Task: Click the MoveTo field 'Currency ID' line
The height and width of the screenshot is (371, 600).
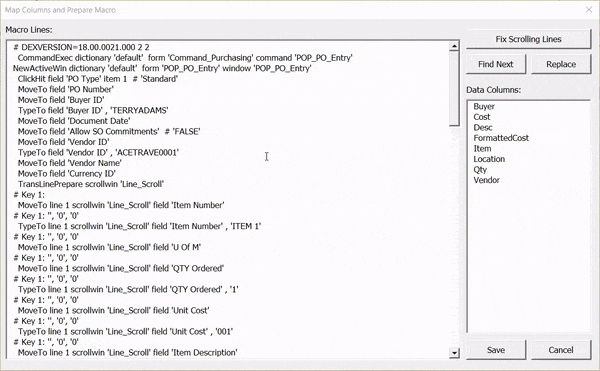Action: (x=67, y=174)
